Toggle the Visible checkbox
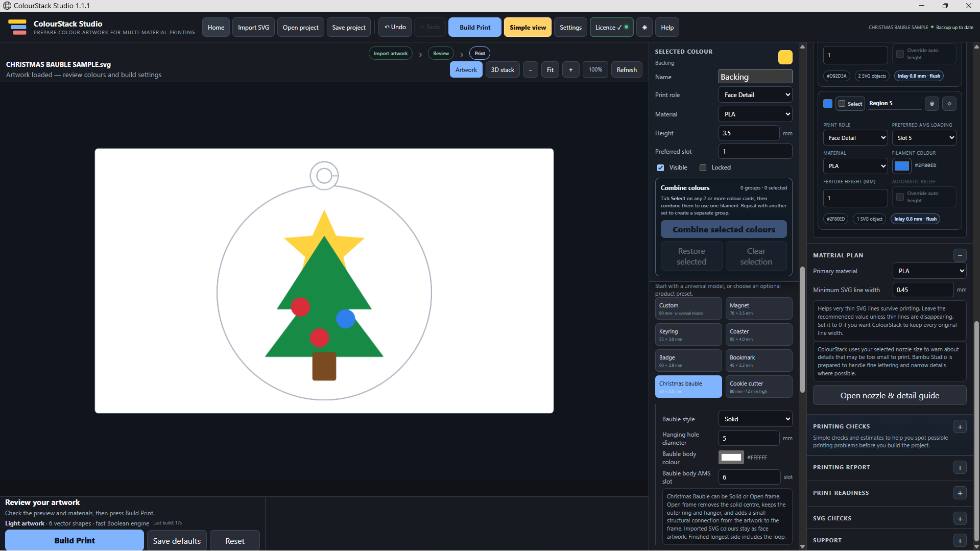This screenshot has height=551, width=980. 660,168
